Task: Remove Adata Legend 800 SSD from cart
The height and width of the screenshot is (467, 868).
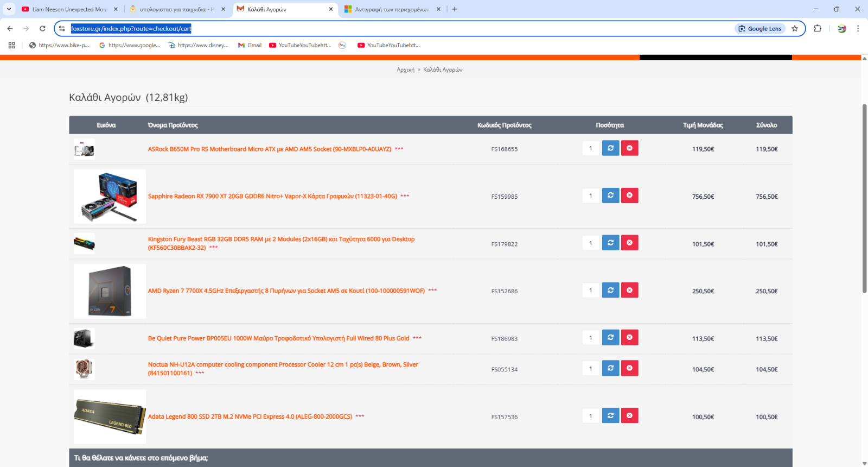Action: (629, 415)
